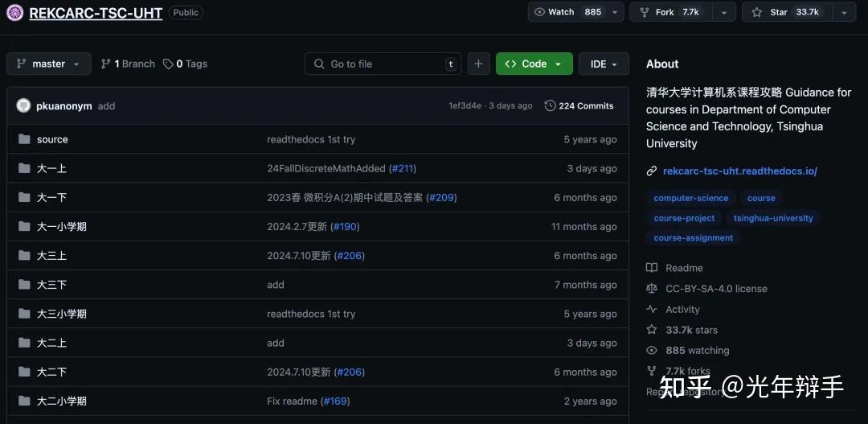Open pull request #190 link

point(345,227)
